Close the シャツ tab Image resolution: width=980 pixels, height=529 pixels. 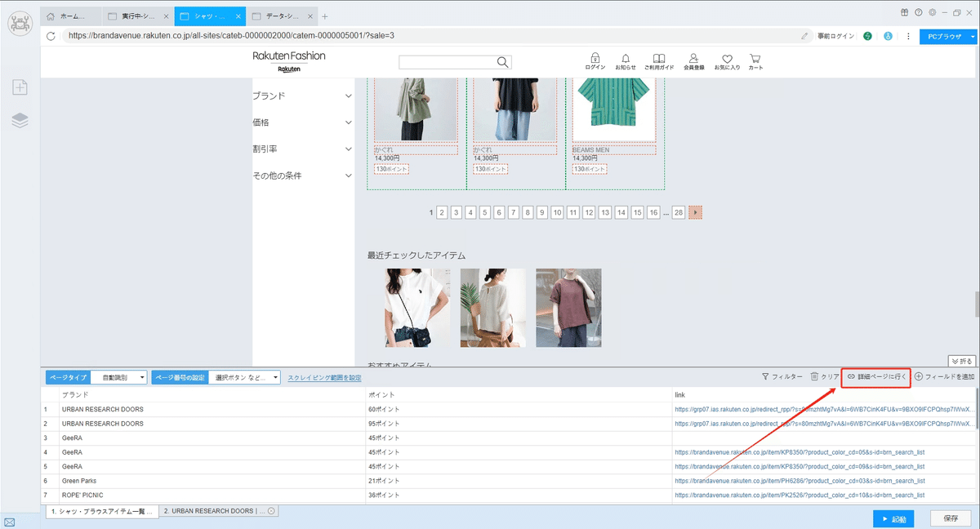click(x=237, y=16)
